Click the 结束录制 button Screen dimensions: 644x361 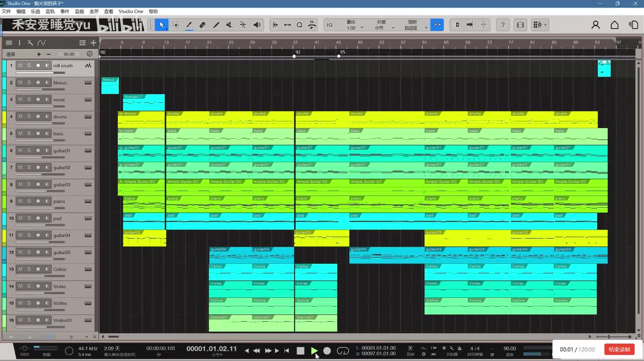tap(619, 349)
